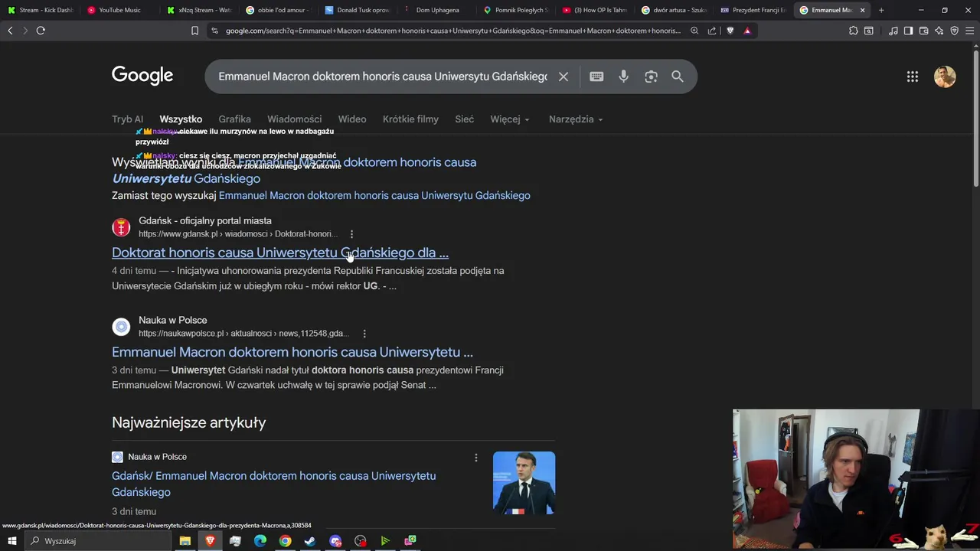The height and width of the screenshot is (551, 980).
Task: Start voice search with the microphone icon
Action: point(624,77)
